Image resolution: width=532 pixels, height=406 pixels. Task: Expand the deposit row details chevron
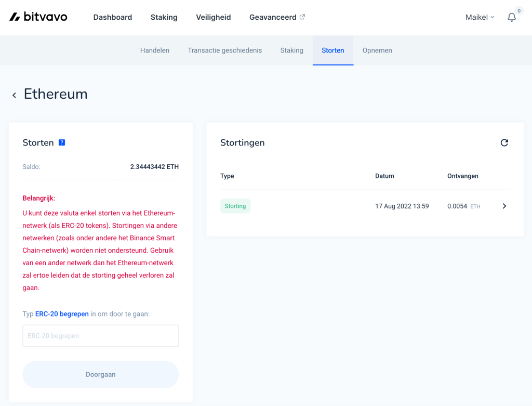tap(504, 206)
